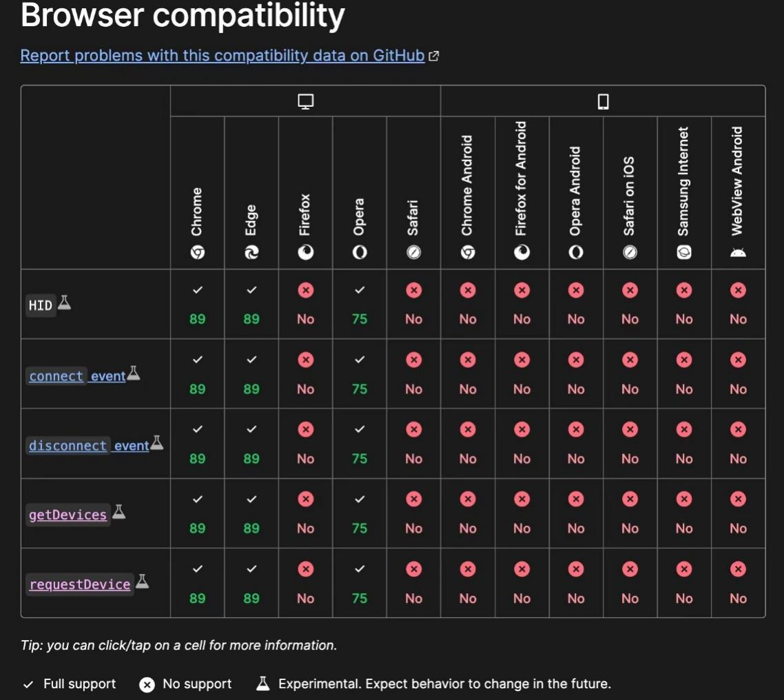
Task: Click the Safari on iOS compass icon
Action: (630, 253)
